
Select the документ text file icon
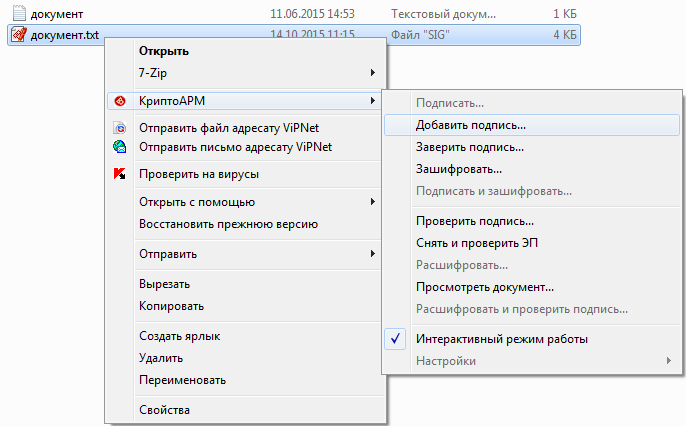[19, 14]
